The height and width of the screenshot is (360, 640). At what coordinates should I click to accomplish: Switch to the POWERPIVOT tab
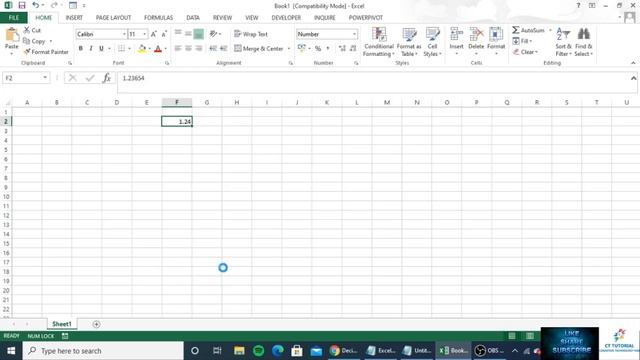point(365,18)
